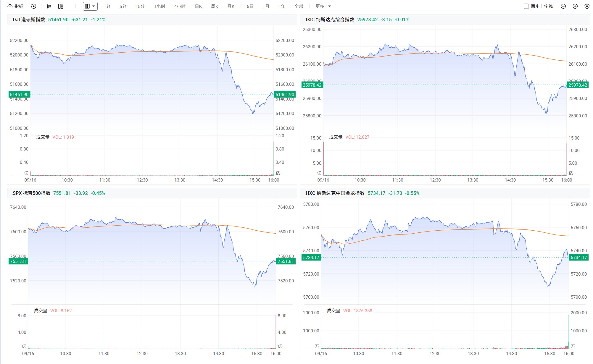
Task: Click the VOL: 12.827 volume label
Action: coord(357,137)
